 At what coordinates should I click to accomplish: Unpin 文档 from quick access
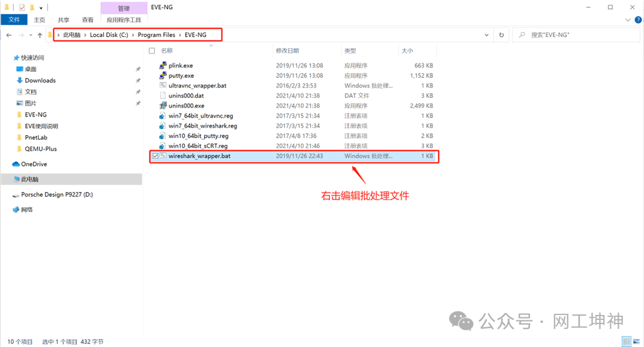pyautogui.click(x=138, y=92)
